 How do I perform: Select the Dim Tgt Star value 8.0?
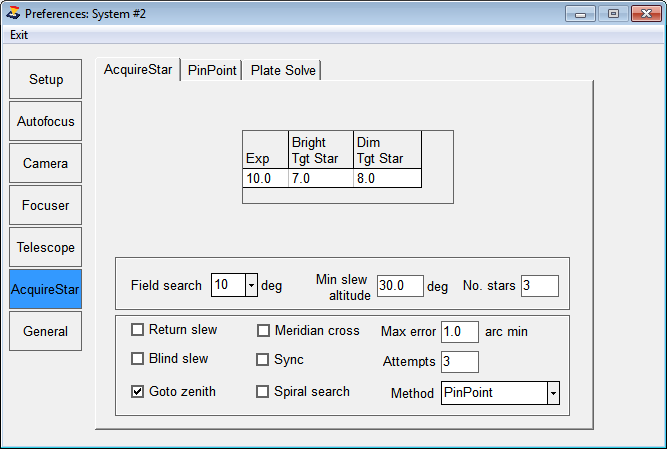tap(387, 178)
